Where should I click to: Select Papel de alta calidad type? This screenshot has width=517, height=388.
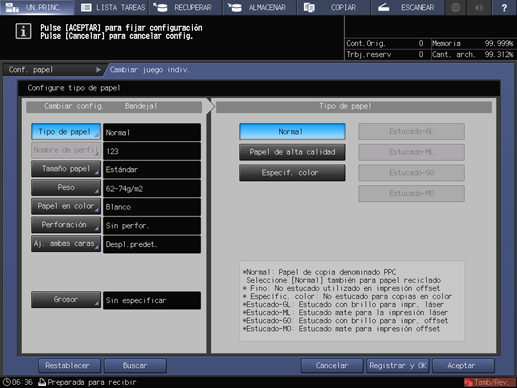[292, 152]
